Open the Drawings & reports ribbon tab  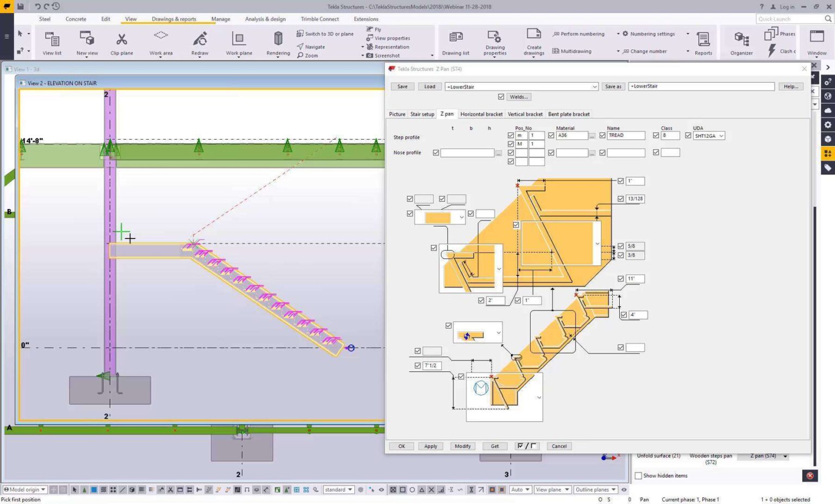(173, 19)
